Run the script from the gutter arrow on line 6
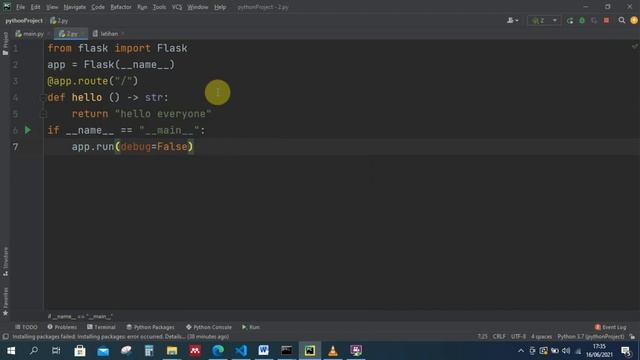 click(28, 130)
